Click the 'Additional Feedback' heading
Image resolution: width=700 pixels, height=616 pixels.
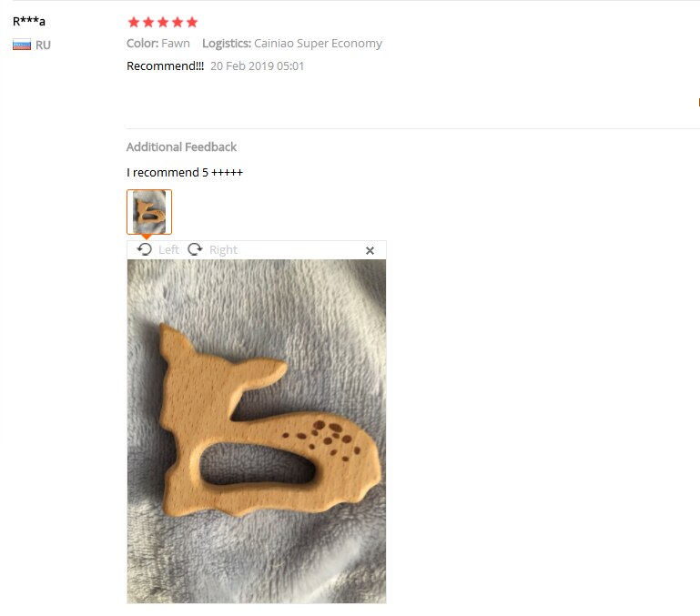(x=181, y=146)
